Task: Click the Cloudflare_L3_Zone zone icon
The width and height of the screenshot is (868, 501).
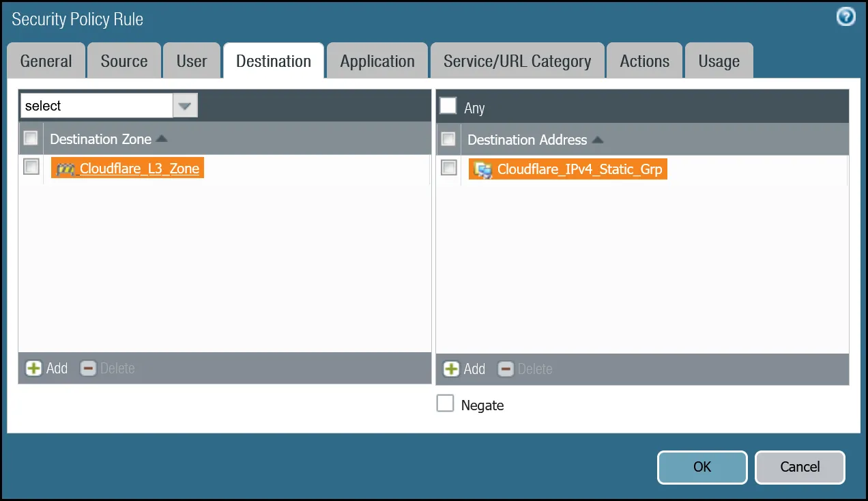Action: 66,167
